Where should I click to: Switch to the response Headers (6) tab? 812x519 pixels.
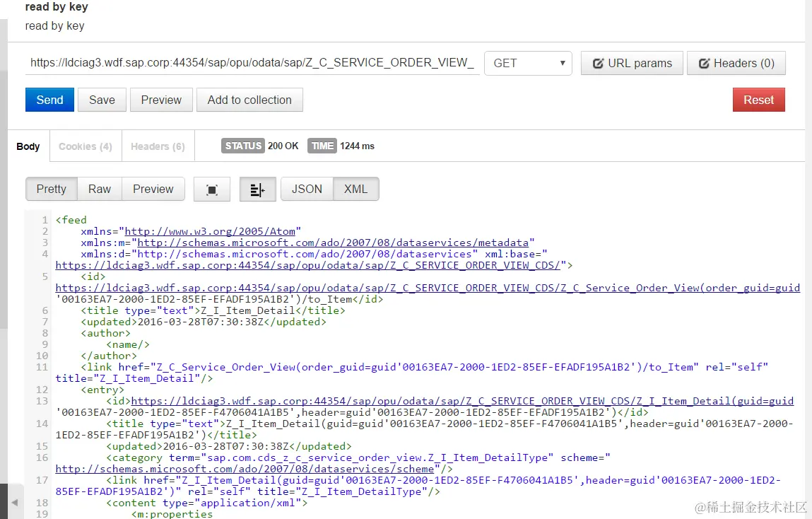158,146
